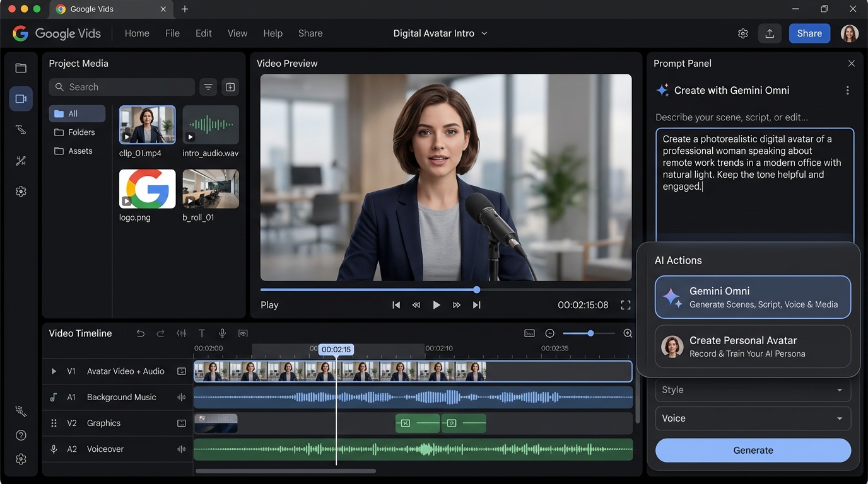Open the Home menu
This screenshot has width=868, height=484.
click(137, 33)
